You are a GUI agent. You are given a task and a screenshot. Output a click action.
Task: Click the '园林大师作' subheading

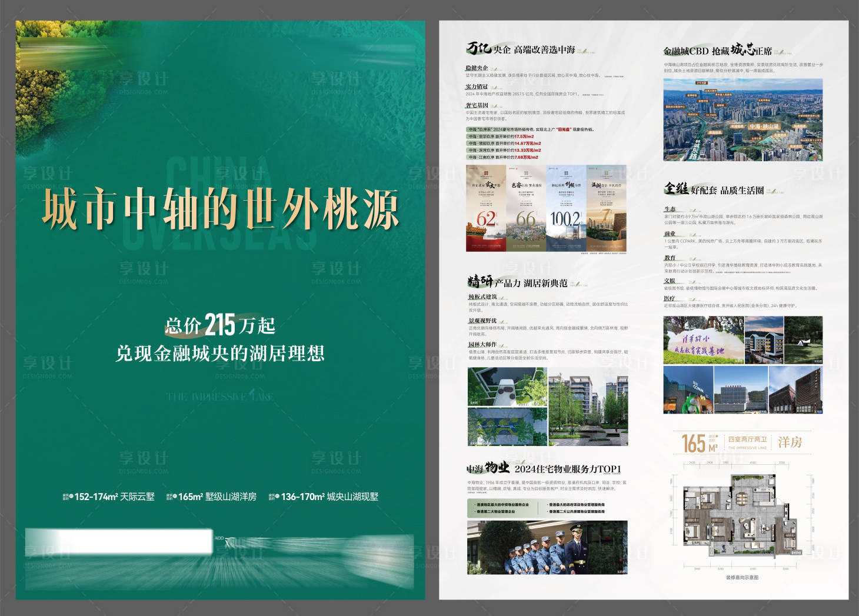pos(482,345)
